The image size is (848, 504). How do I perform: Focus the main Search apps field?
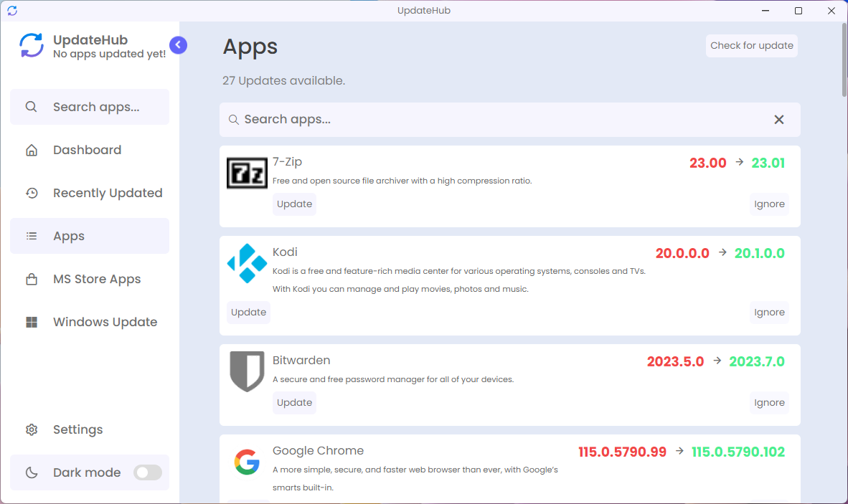pos(510,120)
